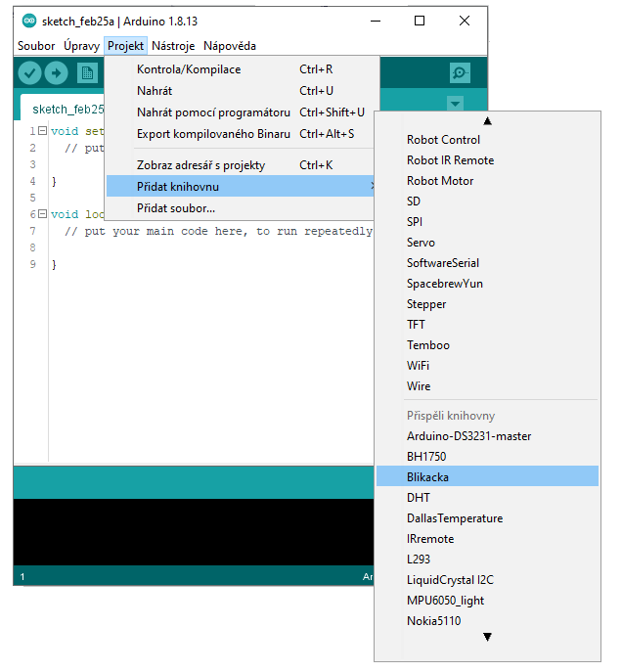Add the SD library
Image resolution: width=622 pixels, height=672 pixels.
tap(487, 202)
